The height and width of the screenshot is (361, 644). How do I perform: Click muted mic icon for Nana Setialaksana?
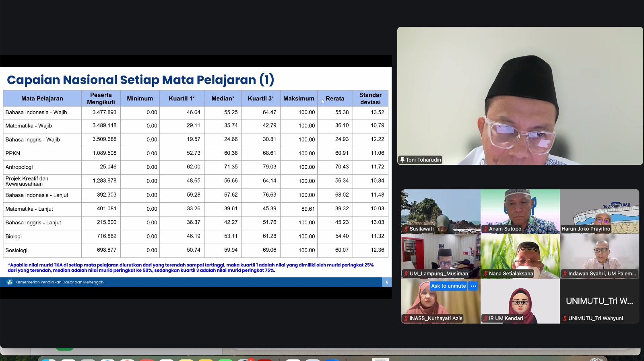pyautogui.click(x=485, y=274)
